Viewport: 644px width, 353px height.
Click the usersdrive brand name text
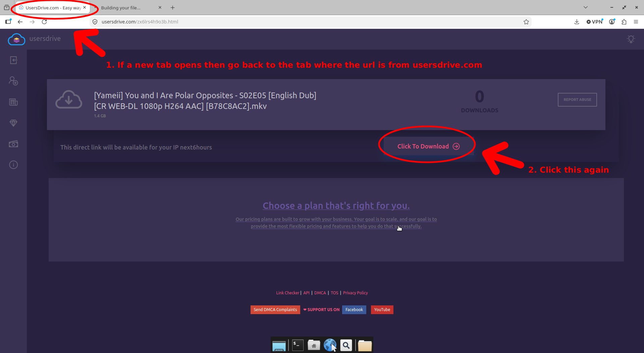pos(45,39)
